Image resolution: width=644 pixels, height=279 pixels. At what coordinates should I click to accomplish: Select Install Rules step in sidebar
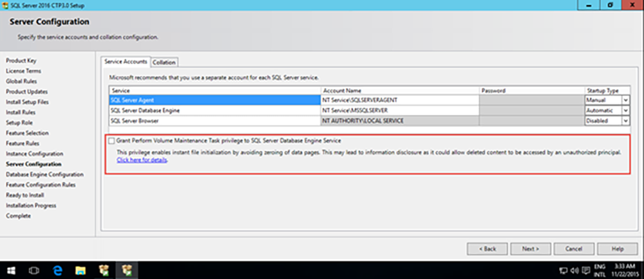21,113
